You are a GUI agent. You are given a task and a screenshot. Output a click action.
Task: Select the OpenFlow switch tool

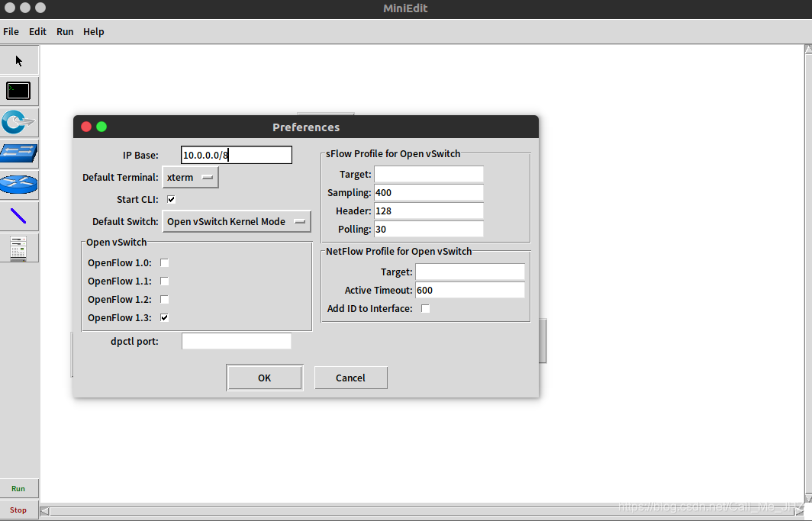[x=19, y=122]
